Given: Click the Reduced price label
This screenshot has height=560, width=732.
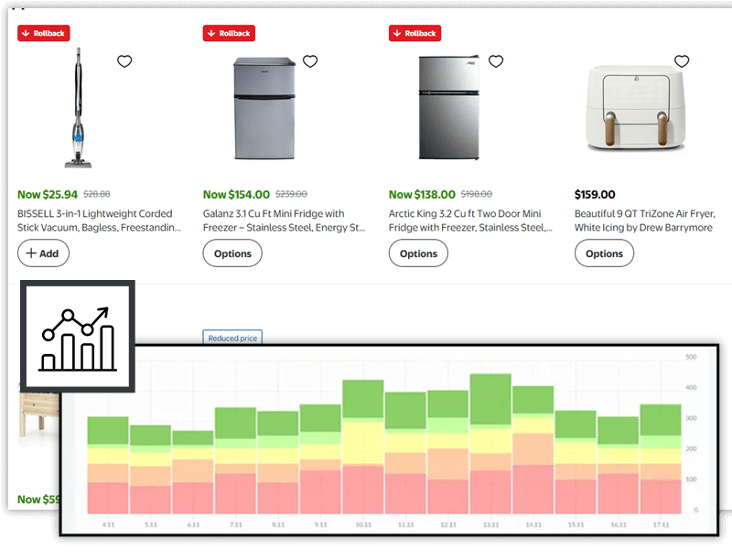Looking at the screenshot, I should coord(233,338).
